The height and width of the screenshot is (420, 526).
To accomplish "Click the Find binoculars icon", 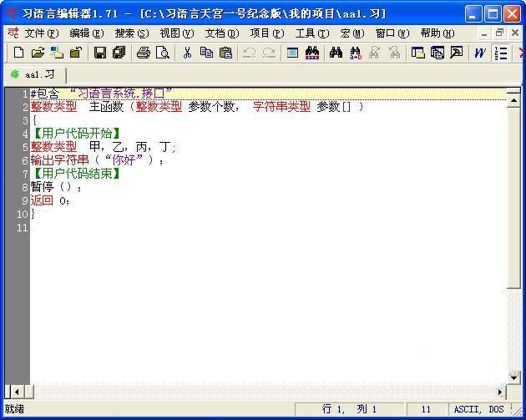I will (336, 53).
